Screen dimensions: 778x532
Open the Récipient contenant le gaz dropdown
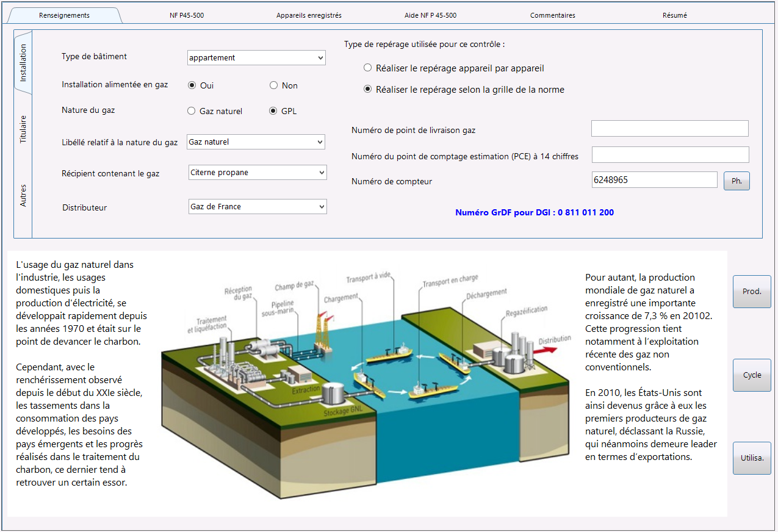tap(258, 172)
